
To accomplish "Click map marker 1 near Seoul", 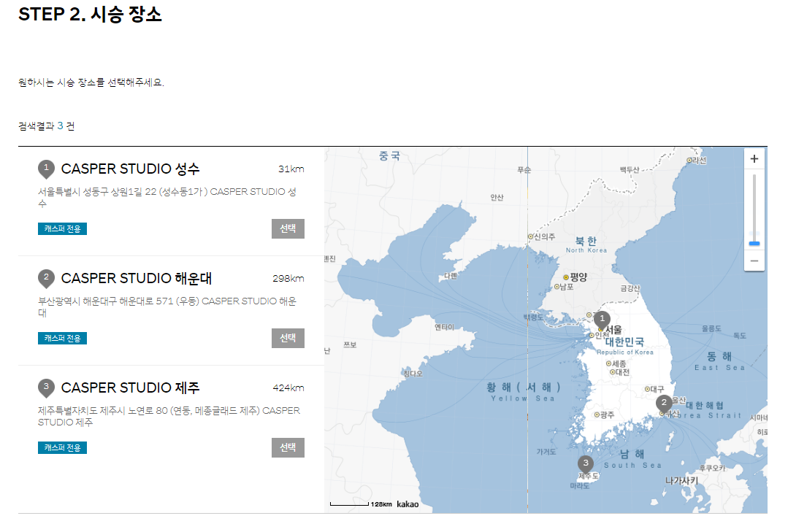I will tap(602, 319).
